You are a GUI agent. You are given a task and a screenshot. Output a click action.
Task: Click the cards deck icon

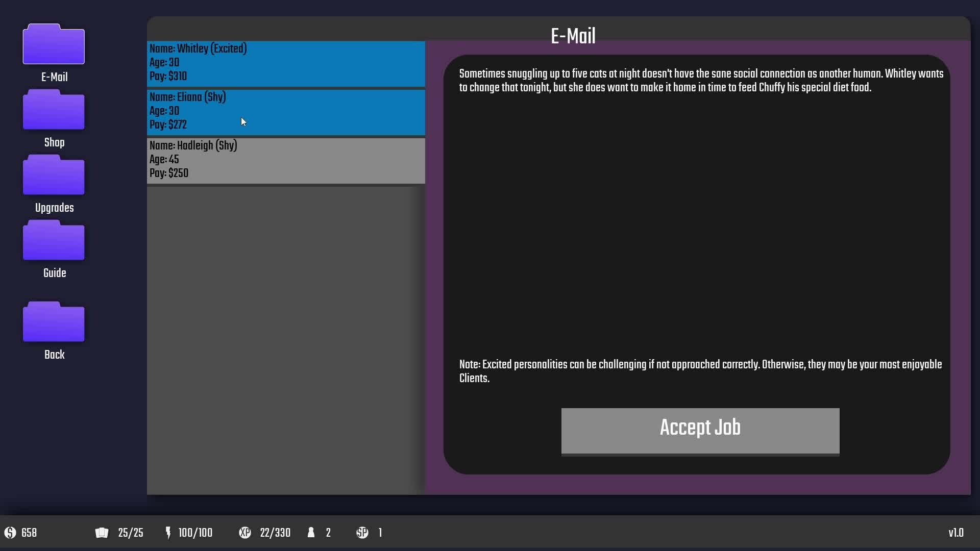[102, 533]
